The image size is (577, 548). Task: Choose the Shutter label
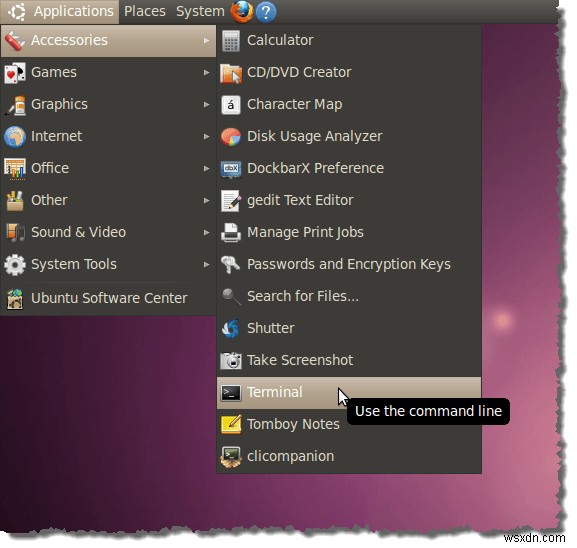pos(270,328)
